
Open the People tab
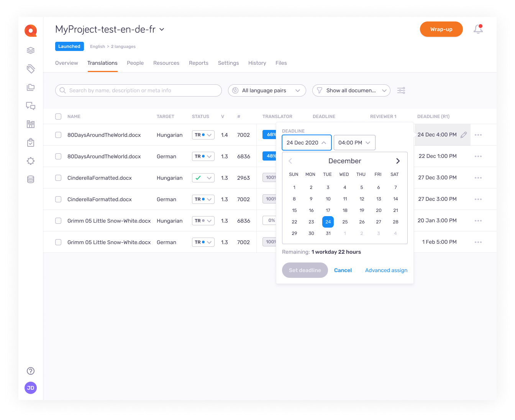[x=135, y=63]
